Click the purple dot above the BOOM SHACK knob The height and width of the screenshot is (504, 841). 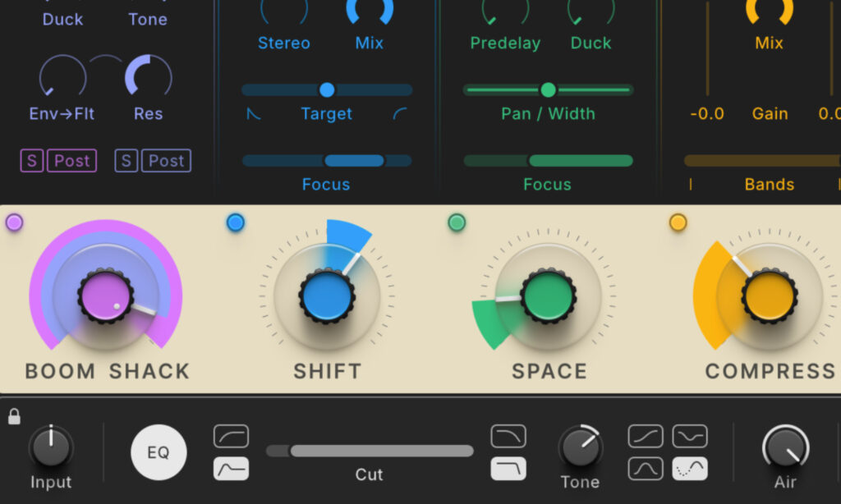[x=13, y=222]
